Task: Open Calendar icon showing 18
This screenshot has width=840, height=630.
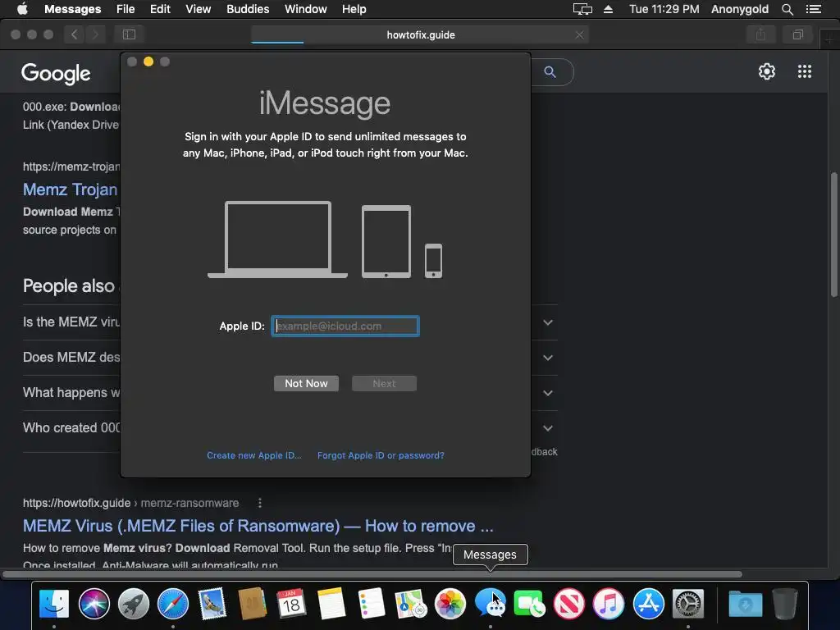Action: click(x=291, y=604)
